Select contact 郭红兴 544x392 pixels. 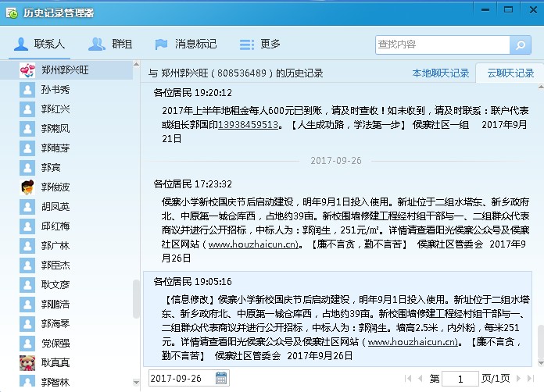pyautogui.click(x=66, y=109)
